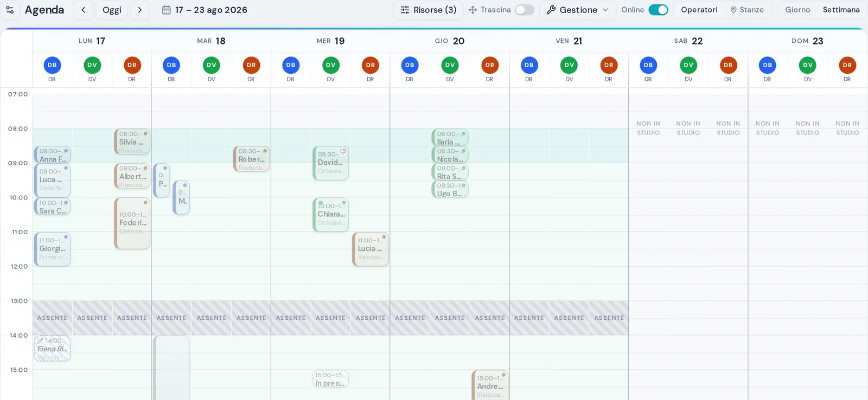Switch to the Stanze view
Viewport: 868px width, 400px height.
click(x=747, y=10)
